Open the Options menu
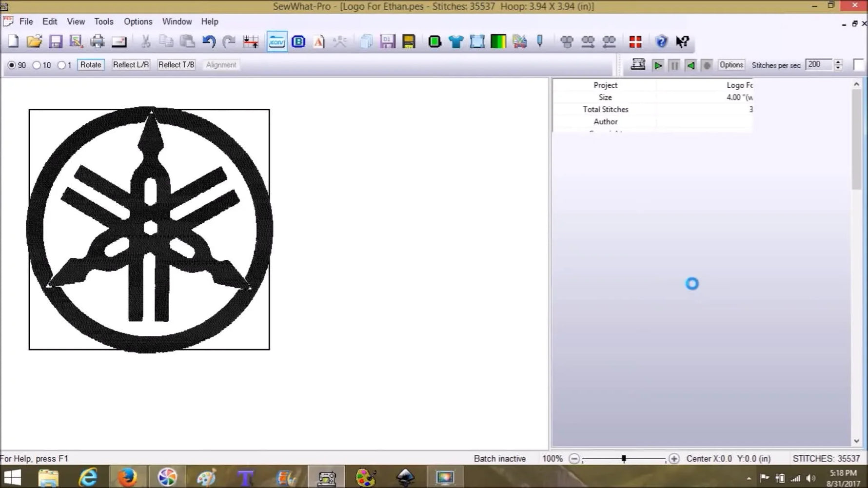Screen dimensions: 868x488 click(x=138, y=21)
